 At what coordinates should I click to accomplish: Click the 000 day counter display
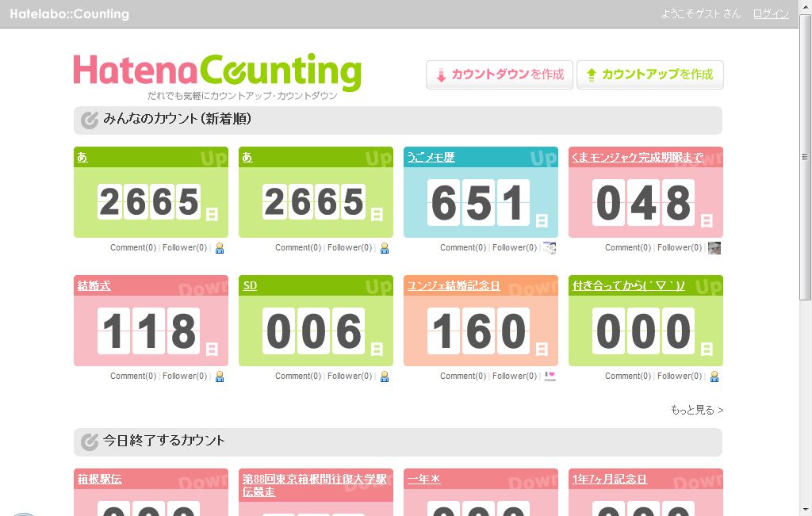(643, 331)
